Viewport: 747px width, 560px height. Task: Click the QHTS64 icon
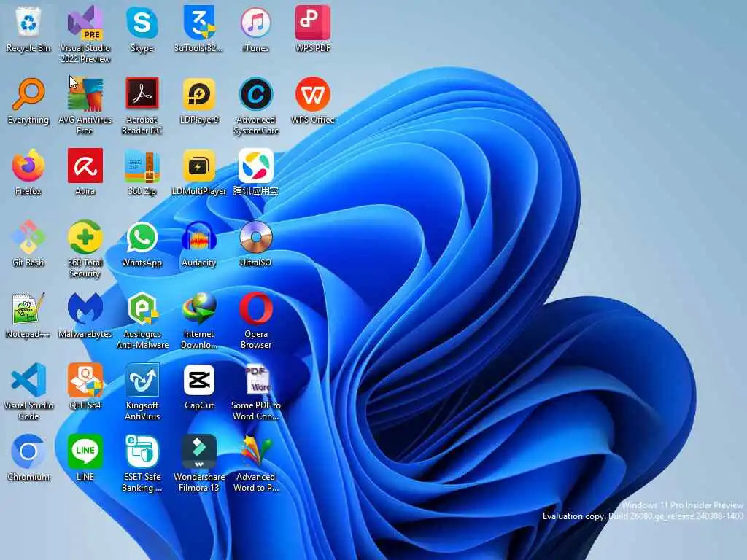pos(85,380)
